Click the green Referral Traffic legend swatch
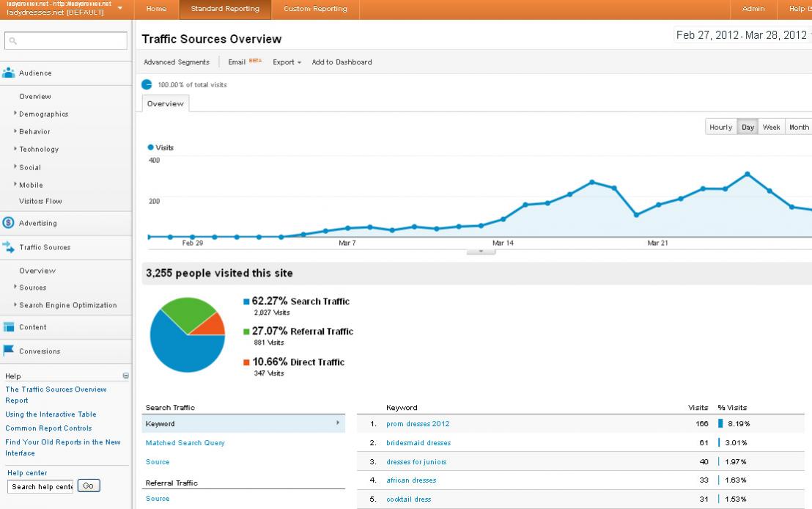The image size is (812, 509). (x=246, y=332)
